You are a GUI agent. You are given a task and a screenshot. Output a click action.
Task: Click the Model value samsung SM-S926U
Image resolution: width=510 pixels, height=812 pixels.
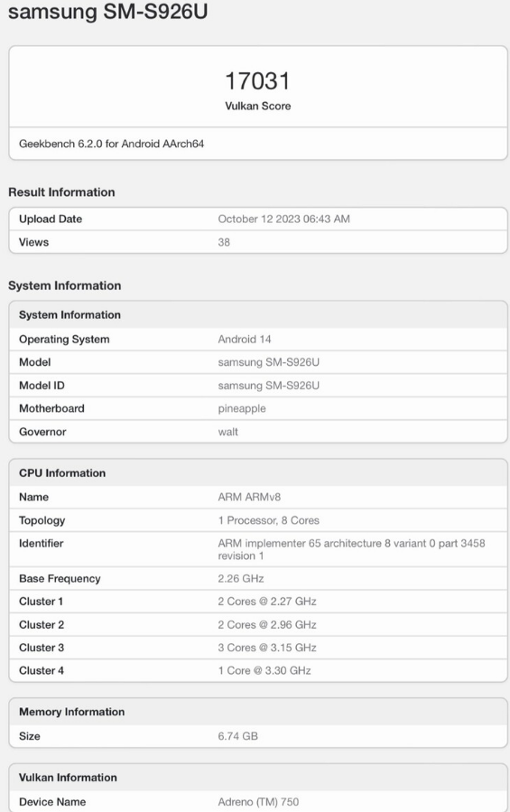(x=269, y=362)
